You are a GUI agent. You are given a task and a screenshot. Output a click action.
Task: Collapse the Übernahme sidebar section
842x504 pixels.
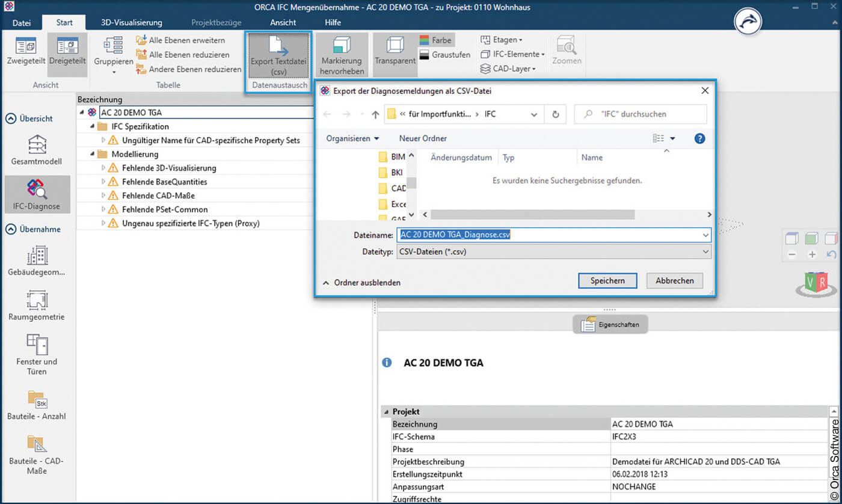11,229
